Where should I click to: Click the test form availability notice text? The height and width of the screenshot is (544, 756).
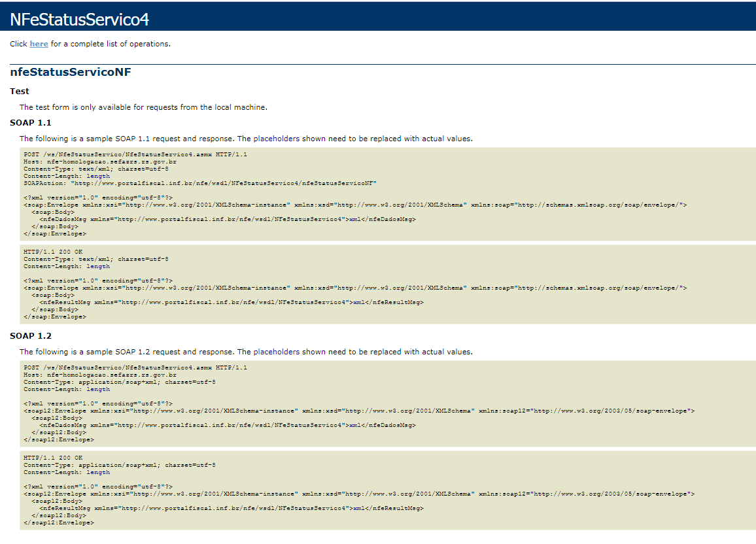pyautogui.click(x=143, y=107)
